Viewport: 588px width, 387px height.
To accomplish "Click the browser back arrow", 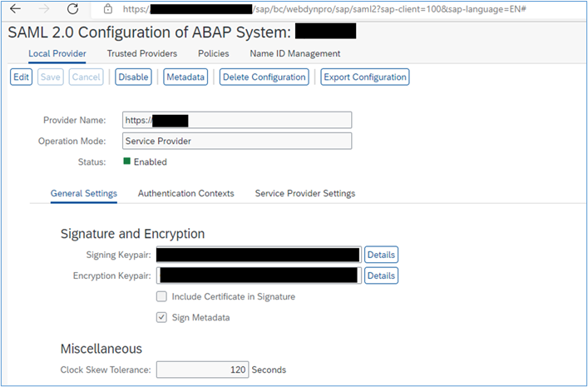I will coord(15,9).
